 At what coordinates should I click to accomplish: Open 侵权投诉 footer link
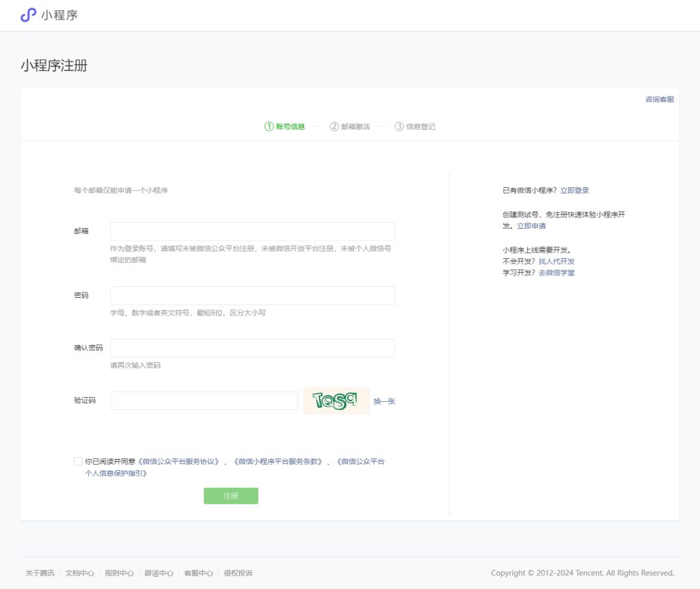[238, 573]
